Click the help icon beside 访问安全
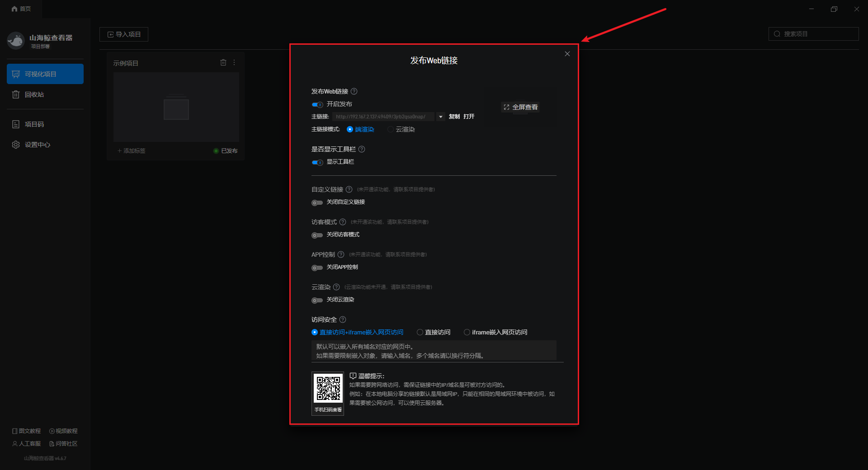 pyautogui.click(x=343, y=320)
